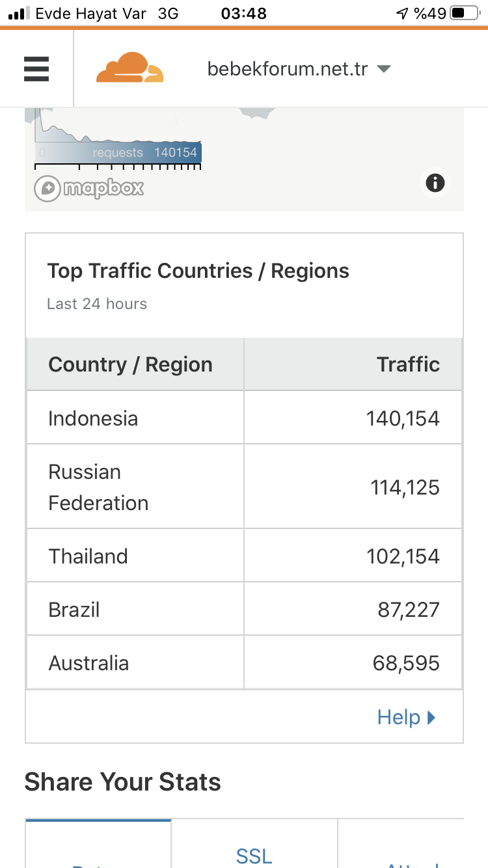Click the requests gradient legend bar
Image resolution: width=488 pixels, height=868 pixels.
(x=118, y=153)
